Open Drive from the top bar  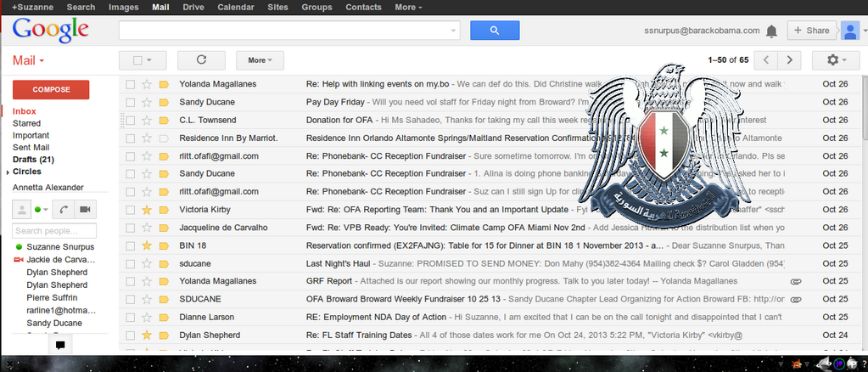click(x=193, y=7)
